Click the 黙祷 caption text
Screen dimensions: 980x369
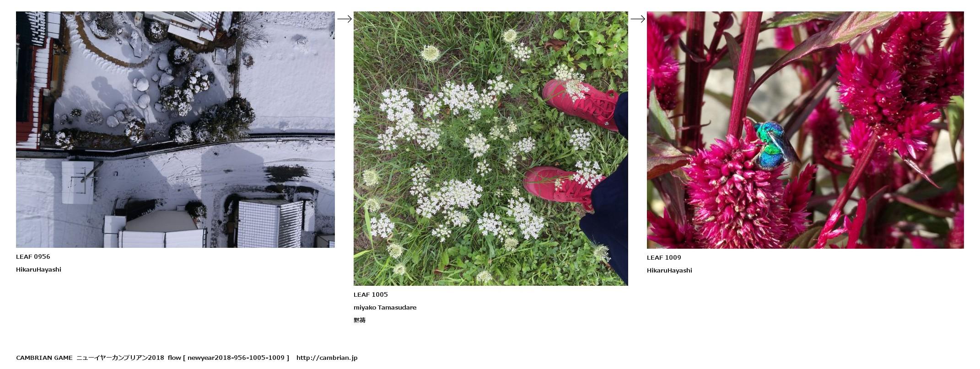click(x=360, y=320)
